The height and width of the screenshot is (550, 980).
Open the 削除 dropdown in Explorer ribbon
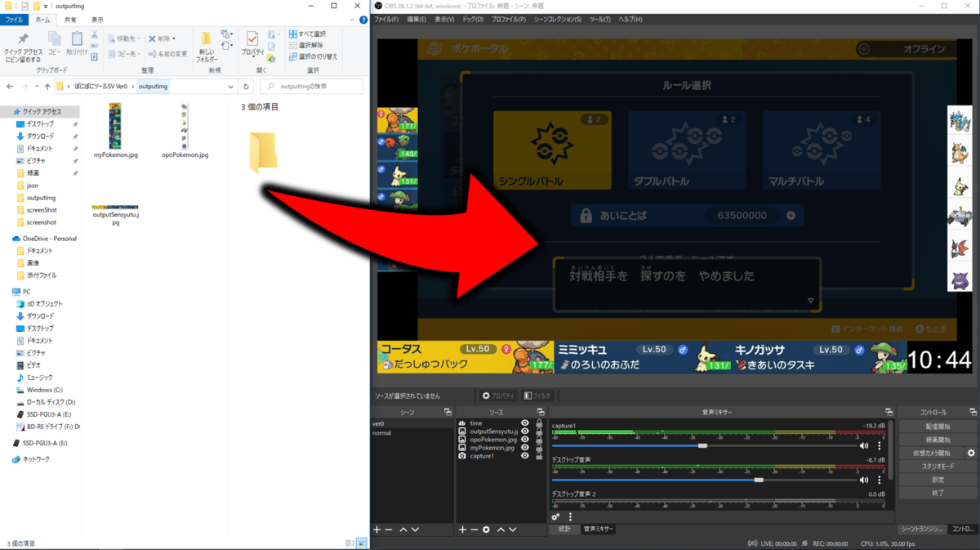pyautogui.click(x=174, y=38)
